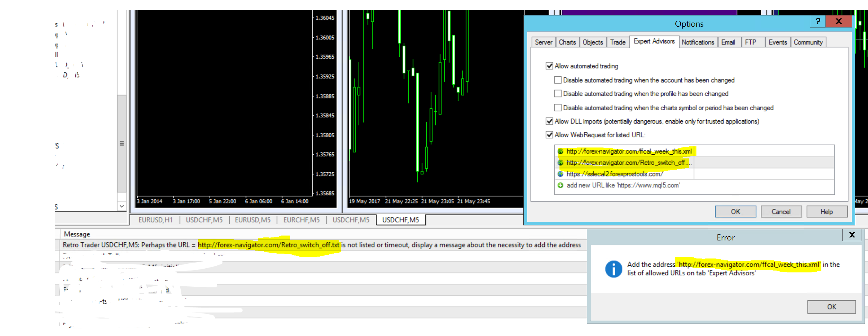
Task: Open the Notifications tab in Options
Action: (698, 42)
